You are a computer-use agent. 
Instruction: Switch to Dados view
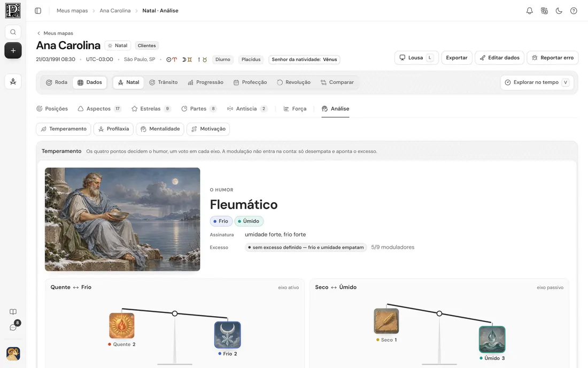90,82
